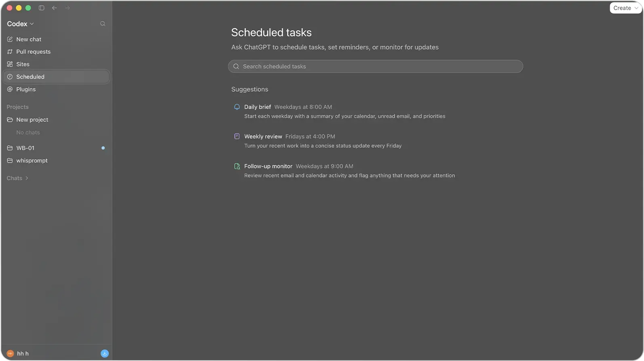Image resolution: width=644 pixels, height=361 pixels.
Task: Select the Follow-up monitor suggestion
Action: click(376, 170)
